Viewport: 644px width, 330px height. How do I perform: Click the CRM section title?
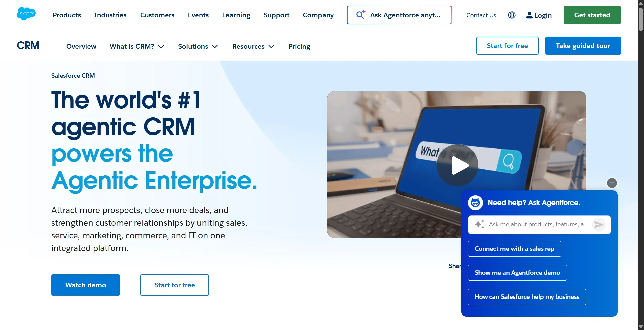pos(28,45)
